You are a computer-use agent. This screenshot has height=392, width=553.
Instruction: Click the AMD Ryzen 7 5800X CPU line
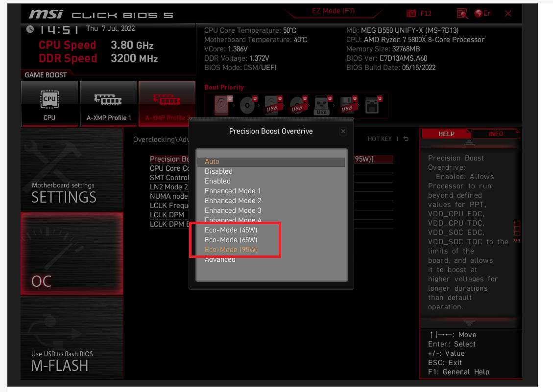click(x=415, y=40)
